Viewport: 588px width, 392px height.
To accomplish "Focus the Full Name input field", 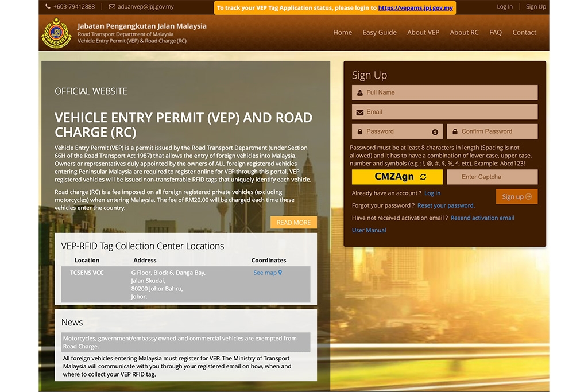I will point(444,92).
